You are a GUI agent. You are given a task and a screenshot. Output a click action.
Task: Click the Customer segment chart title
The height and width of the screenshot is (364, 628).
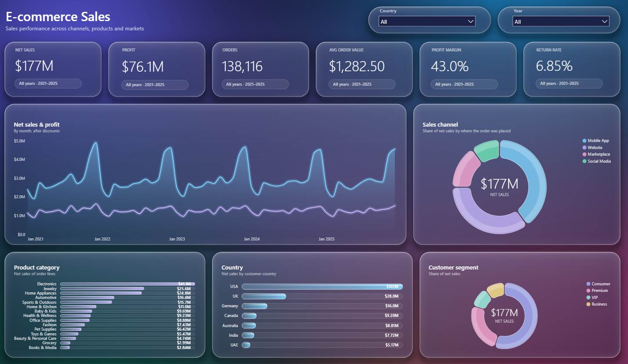tap(453, 267)
